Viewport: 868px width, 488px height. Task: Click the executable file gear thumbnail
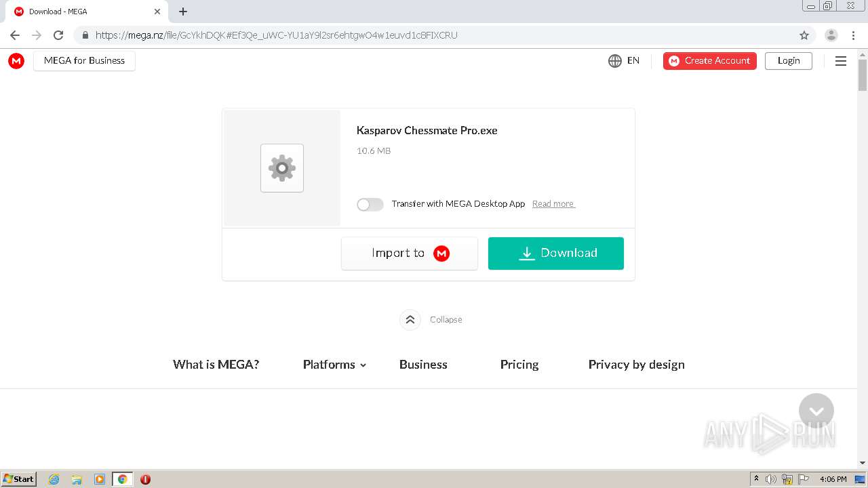282,168
